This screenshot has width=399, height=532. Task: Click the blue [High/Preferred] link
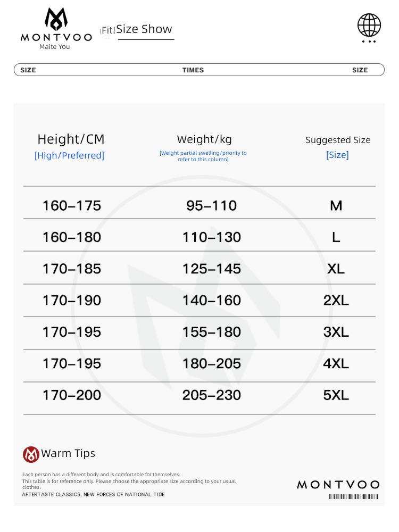pyautogui.click(x=69, y=155)
